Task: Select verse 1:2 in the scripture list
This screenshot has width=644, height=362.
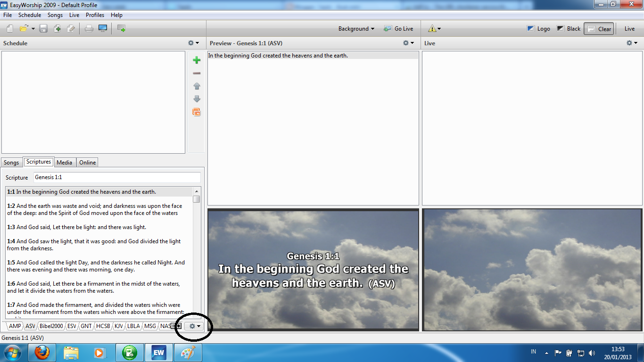Action: pyautogui.click(x=99, y=209)
